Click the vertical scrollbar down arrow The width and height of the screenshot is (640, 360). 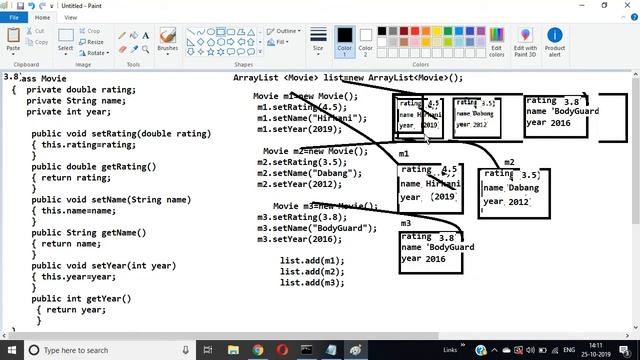click(636, 328)
